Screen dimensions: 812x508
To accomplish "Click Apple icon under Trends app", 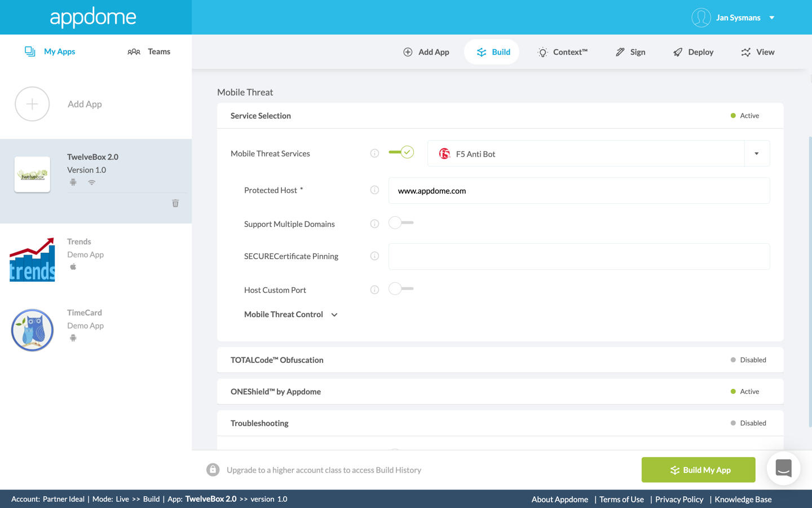I will (73, 266).
